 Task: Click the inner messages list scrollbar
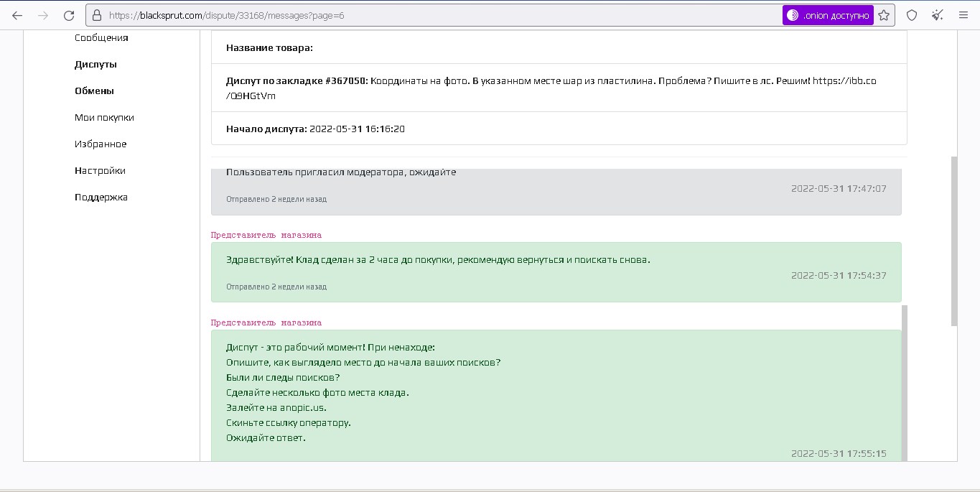coord(905,383)
